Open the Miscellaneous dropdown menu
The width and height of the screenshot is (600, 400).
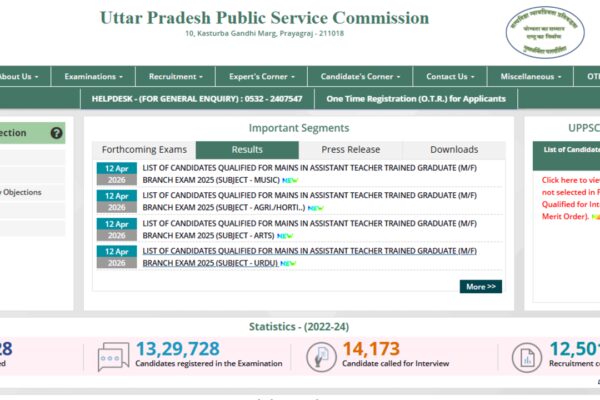click(x=530, y=77)
